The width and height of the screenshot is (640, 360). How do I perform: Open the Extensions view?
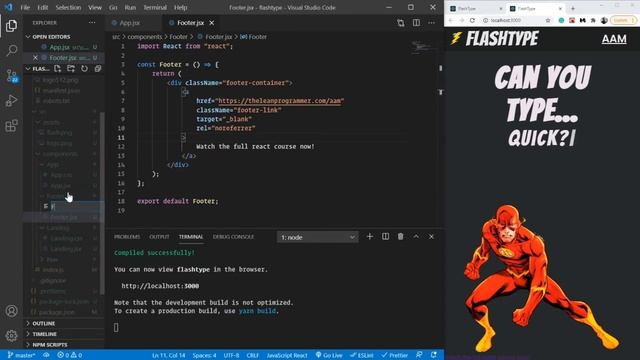point(11,125)
